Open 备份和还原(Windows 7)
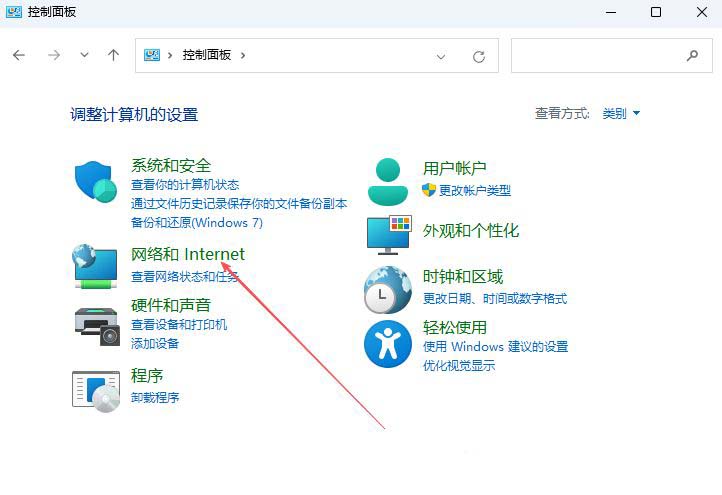The image size is (722, 495). (x=197, y=223)
